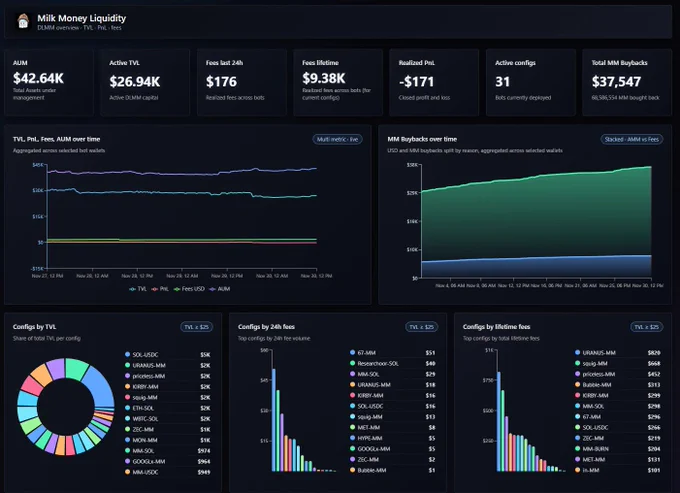The width and height of the screenshot is (680, 493).
Task: Click the priceless-MM $452 lifetime fees row
Action: coord(618,374)
